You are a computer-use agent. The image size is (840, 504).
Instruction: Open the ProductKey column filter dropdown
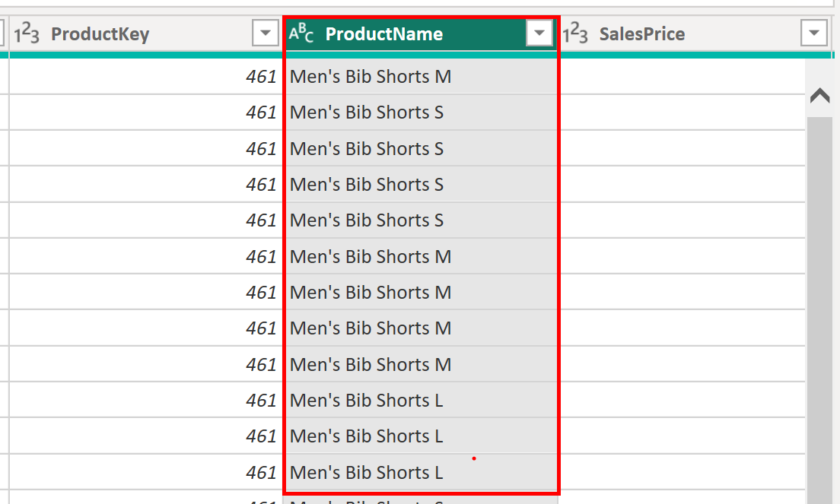(265, 33)
